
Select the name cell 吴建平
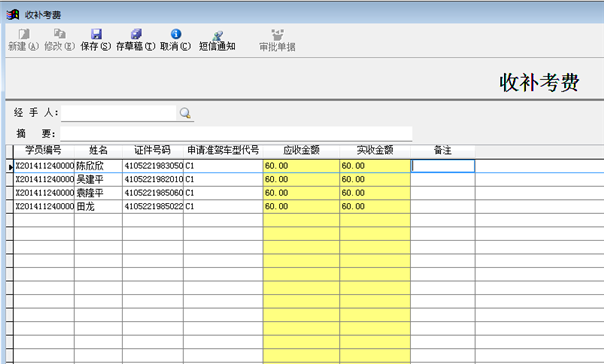(x=99, y=179)
